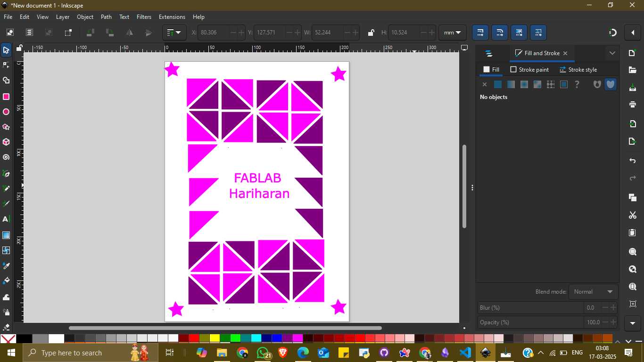The image size is (644, 362).
Task: Select the Dropper color picker tool
Action: click(x=6, y=266)
